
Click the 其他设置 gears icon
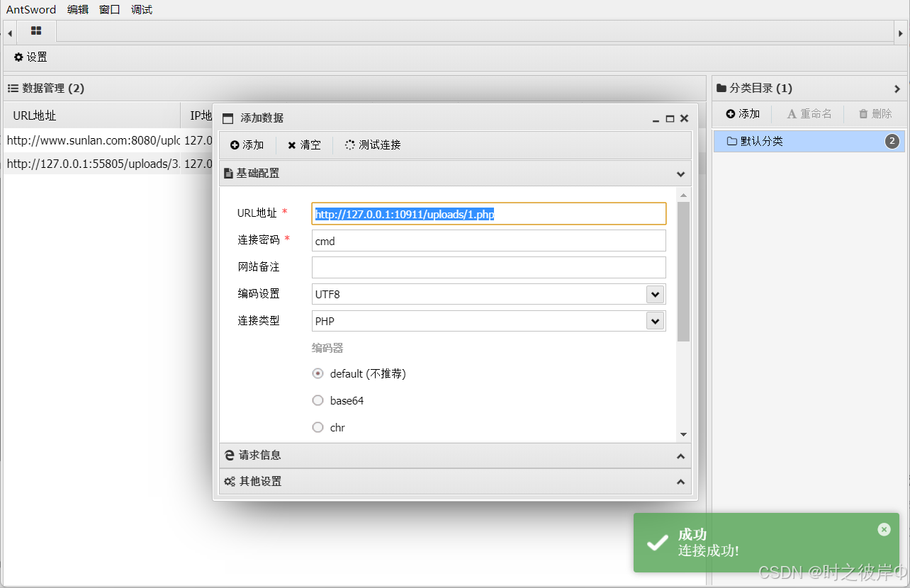230,482
